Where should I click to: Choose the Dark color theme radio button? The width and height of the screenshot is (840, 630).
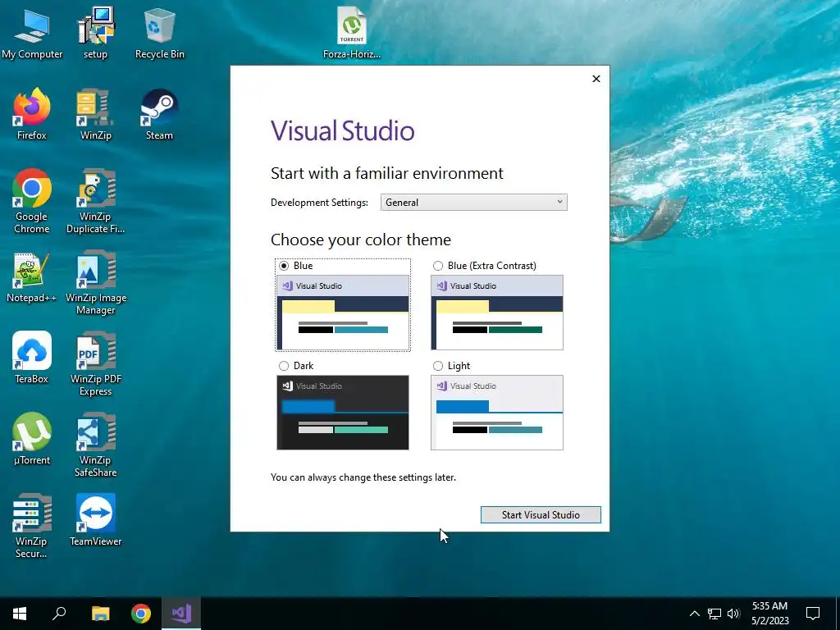(x=284, y=366)
